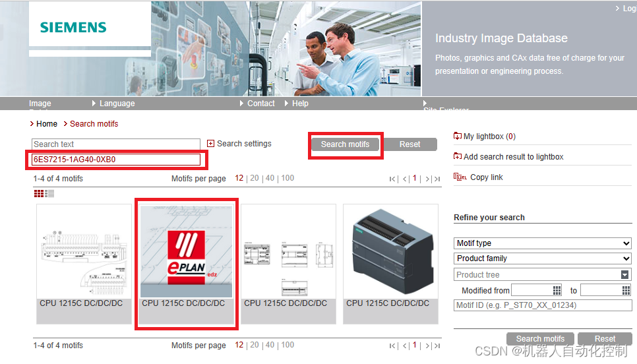637x364 pixels.
Task: Go to last results page in top pager
Action: click(437, 179)
